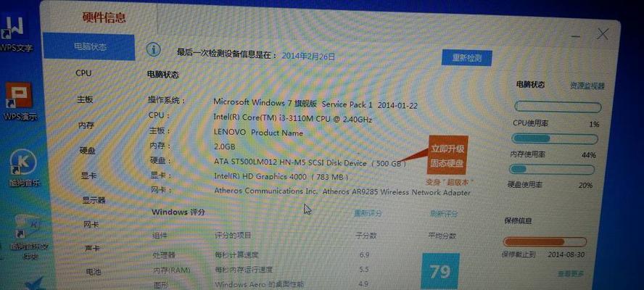Viewport: 644px width, 290px height.
Task: Open the 电池 section in sidebar
Action: click(94, 272)
